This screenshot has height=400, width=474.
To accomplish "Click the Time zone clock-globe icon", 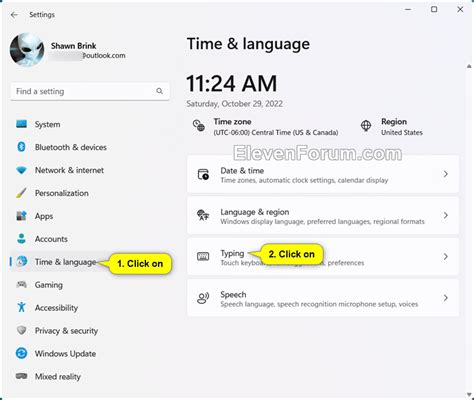I will tap(199, 126).
